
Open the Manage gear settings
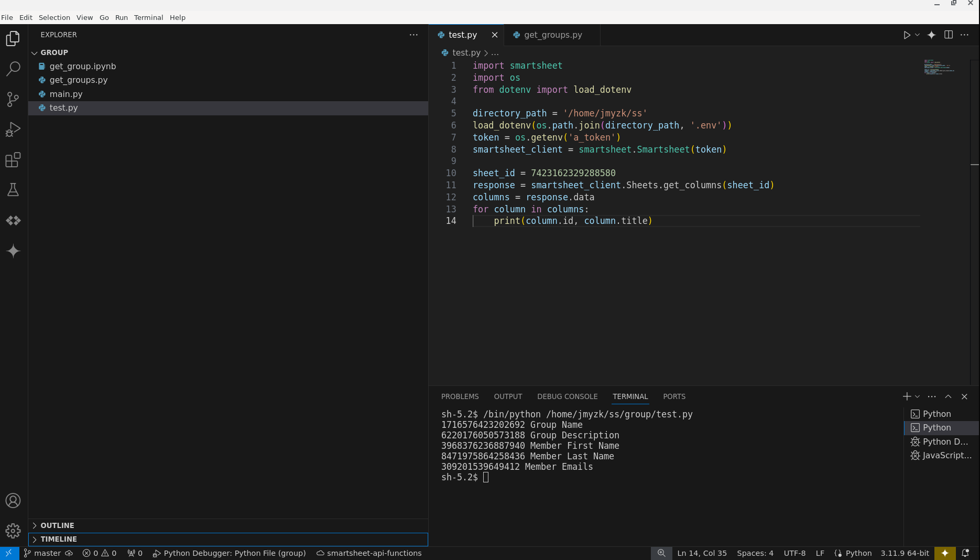(x=13, y=531)
